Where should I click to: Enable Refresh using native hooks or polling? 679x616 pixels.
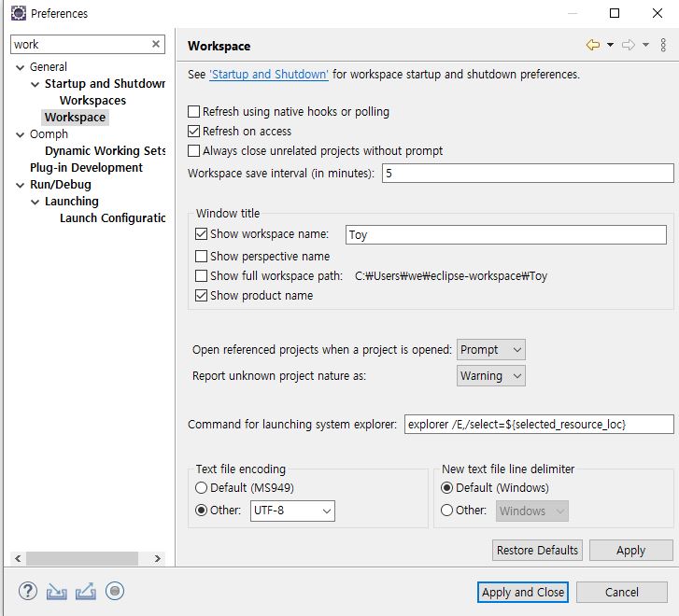coord(193,112)
